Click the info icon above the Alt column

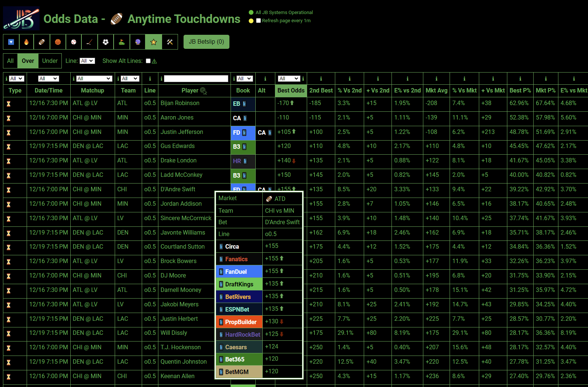click(x=265, y=79)
